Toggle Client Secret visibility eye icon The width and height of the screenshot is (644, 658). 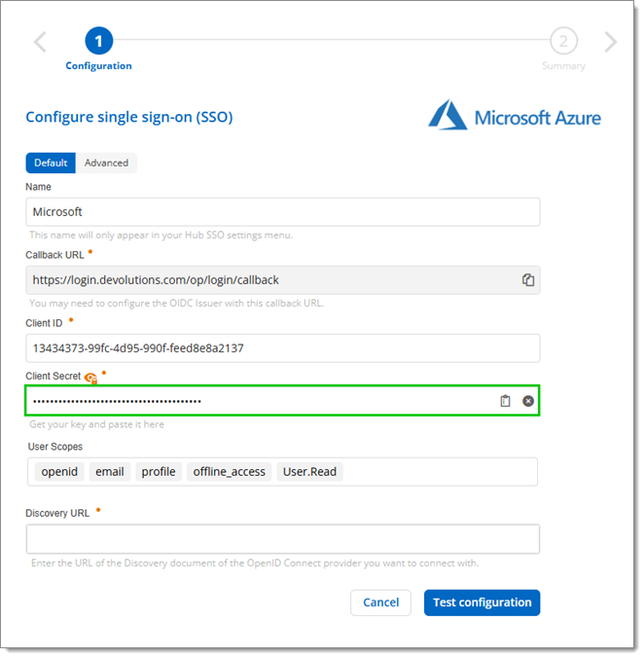click(91, 378)
